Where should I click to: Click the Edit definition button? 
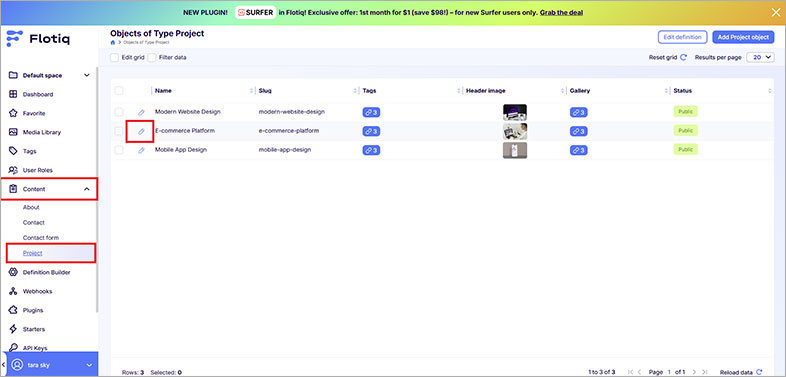click(682, 37)
